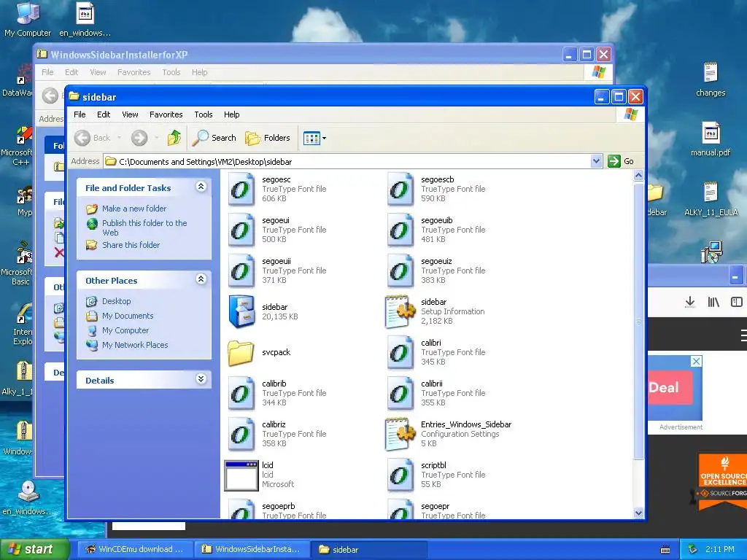Click the Views toolbar icon
Image resolution: width=747 pixels, height=560 pixels.
tap(311, 139)
